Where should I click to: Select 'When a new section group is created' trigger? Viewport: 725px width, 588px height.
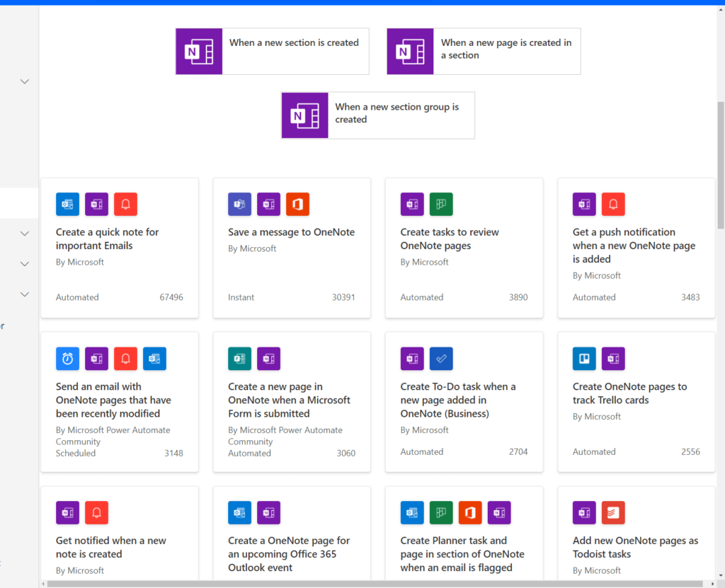click(x=378, y=115)
